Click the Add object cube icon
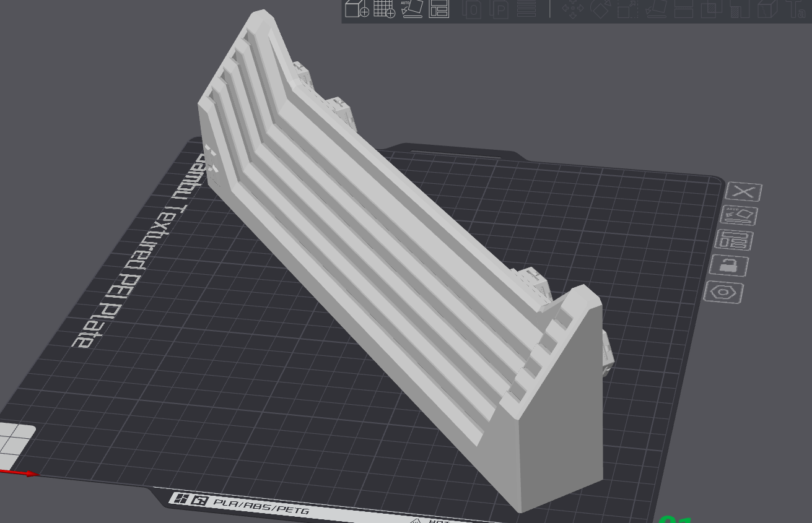 pyautogui.click(x=357, y=9)
